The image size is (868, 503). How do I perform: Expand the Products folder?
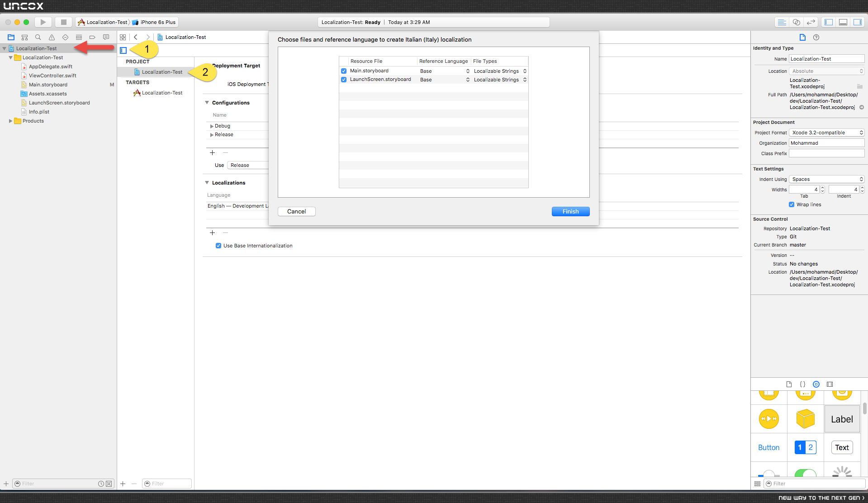click(x=10, y=121)
